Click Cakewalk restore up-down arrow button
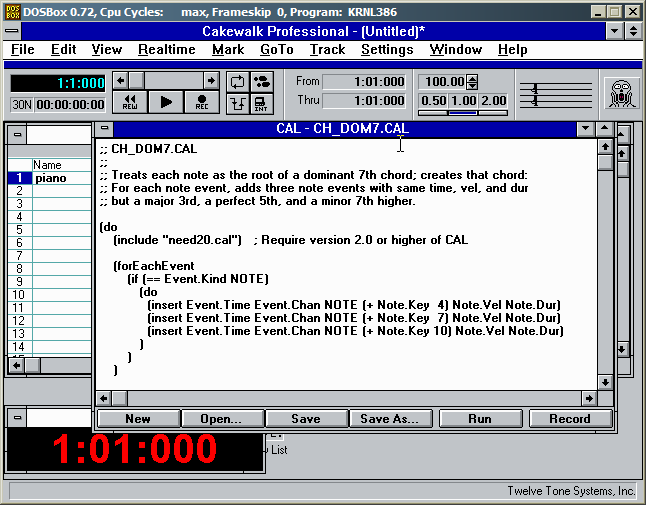Screen dimensions: 646x505 [634, 31]
